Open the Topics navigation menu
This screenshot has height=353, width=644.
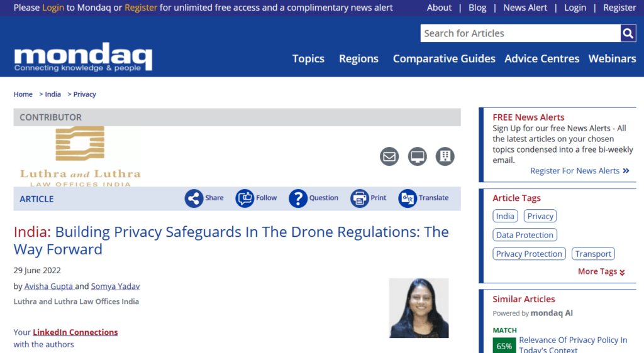tap(308, 58)
